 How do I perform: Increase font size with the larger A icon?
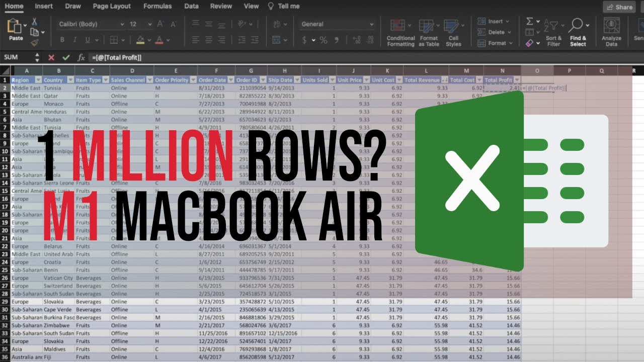[x=160, y=24]
